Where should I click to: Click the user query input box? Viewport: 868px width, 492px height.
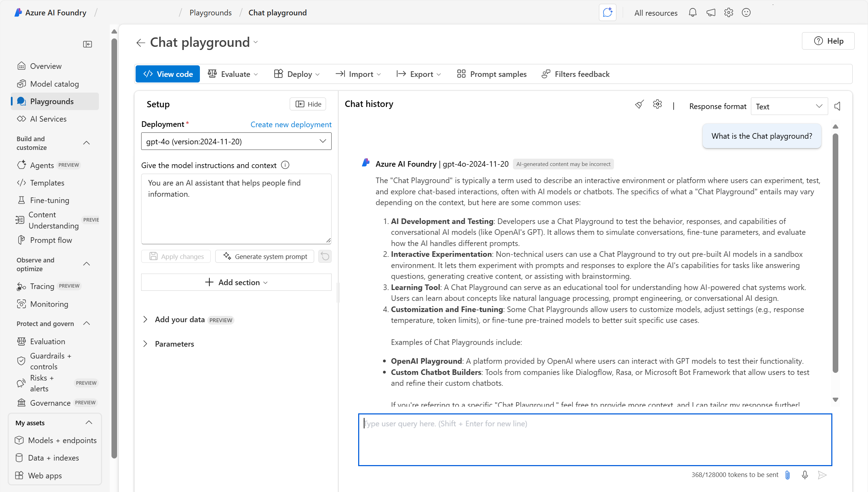pyautogui.click(x=595, y=440)
